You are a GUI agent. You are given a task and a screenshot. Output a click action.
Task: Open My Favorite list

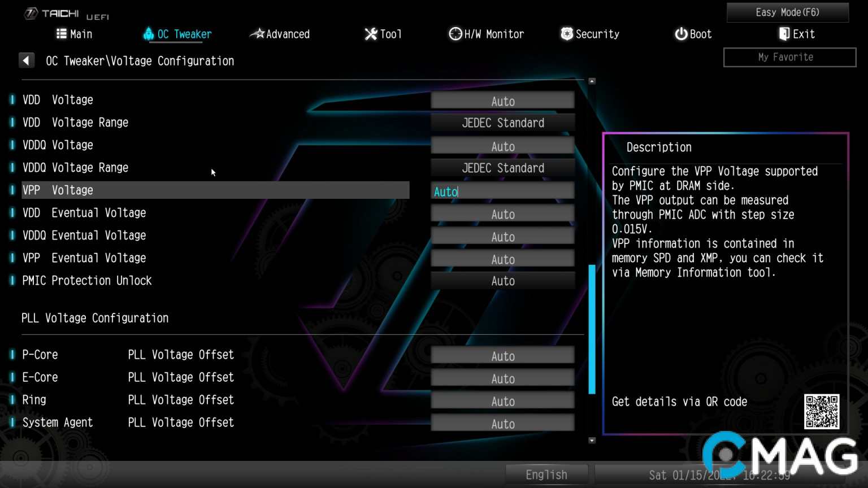(789, 57)
